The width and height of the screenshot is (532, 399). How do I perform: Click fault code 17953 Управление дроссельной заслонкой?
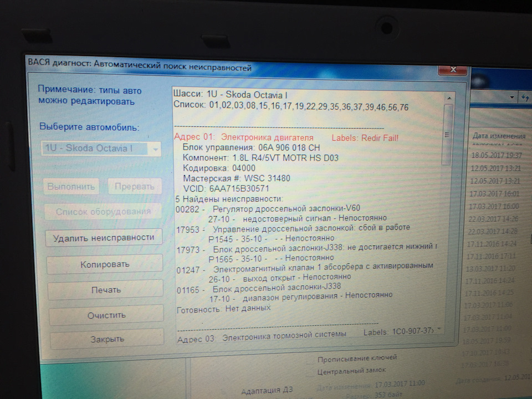[293, 228]
